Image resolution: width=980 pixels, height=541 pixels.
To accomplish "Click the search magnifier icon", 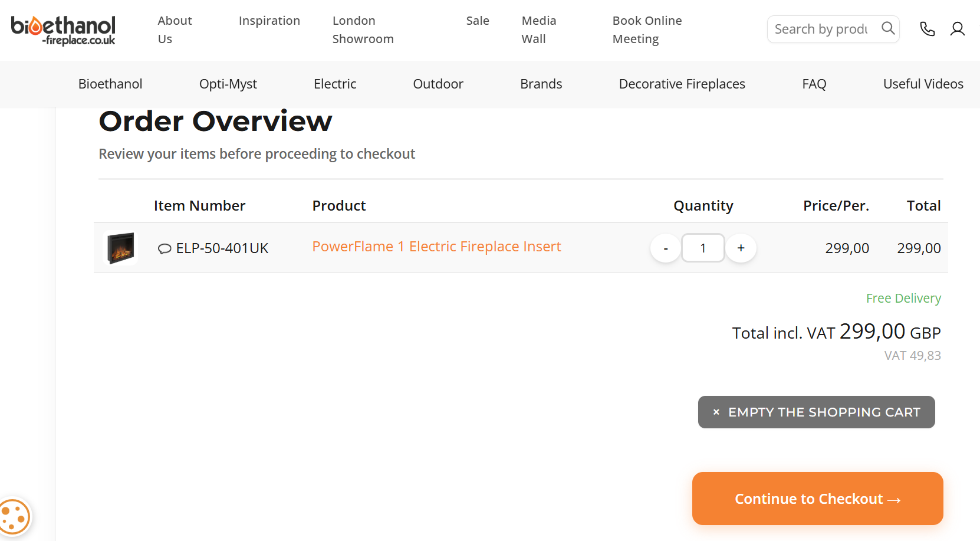I will [x=888, y=28].
